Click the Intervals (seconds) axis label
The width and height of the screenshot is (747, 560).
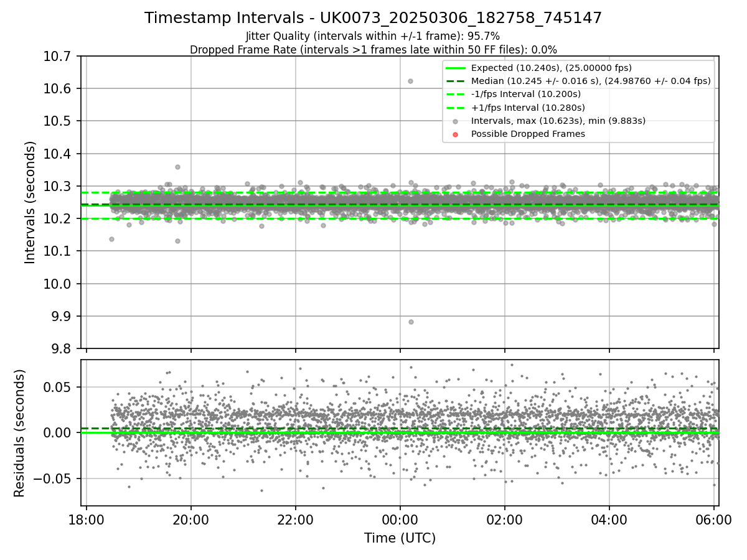click(31, 202)
